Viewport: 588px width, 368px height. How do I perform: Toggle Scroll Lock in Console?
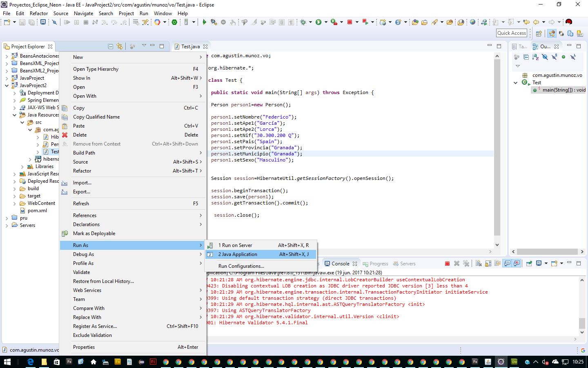[x=488, y=264]
